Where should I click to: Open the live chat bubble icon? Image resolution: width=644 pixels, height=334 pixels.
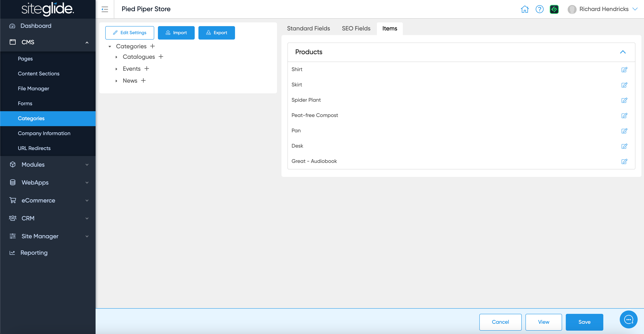click(628, 319)
